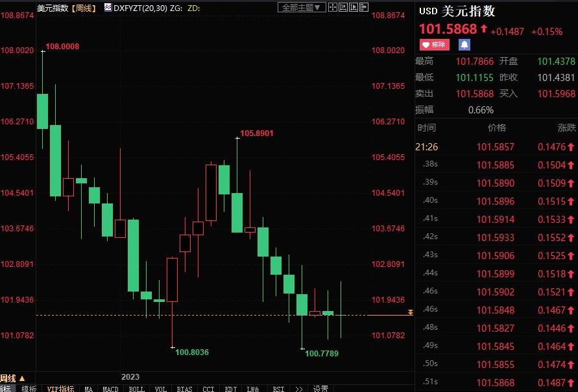Click the 买入 value 101.5968
The height and width of the screenshot is (392, 578).
(556, 93)
